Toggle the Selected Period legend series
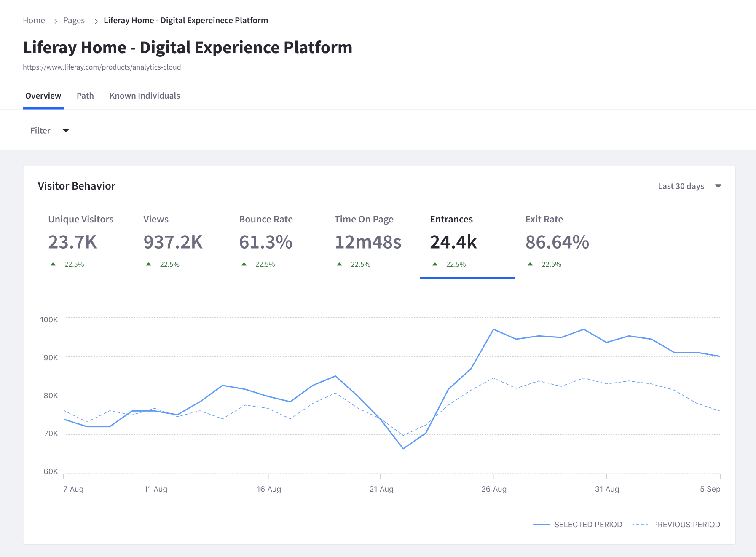 (578, 525)
